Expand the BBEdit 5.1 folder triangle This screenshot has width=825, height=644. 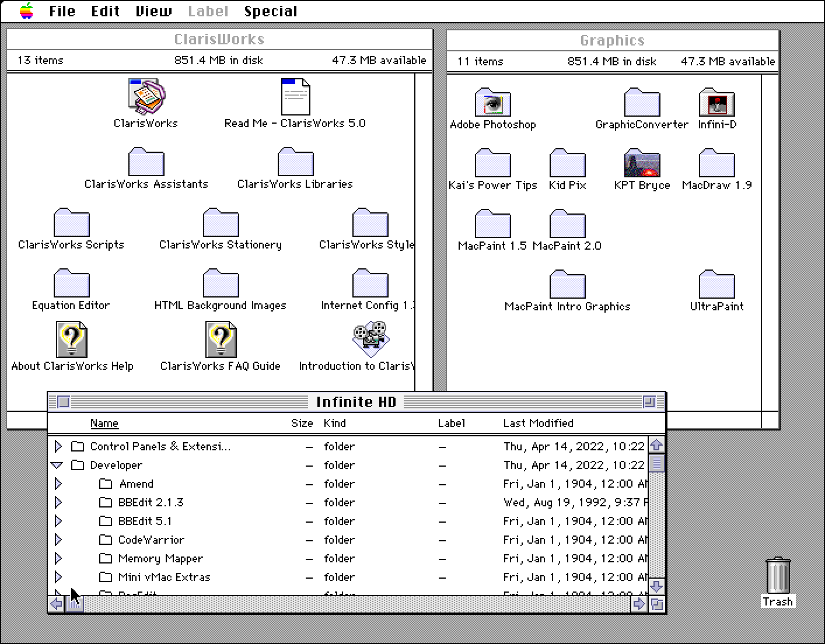click(58, 521)
